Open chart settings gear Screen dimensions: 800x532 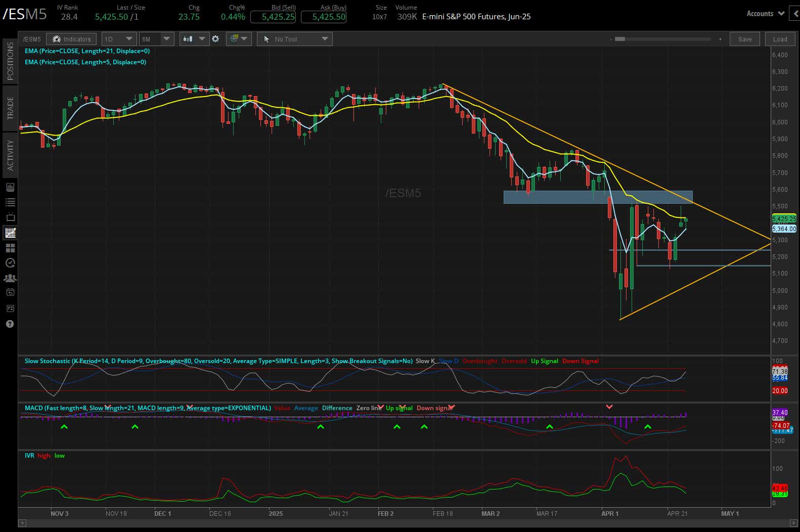click(x=216, y=39)
